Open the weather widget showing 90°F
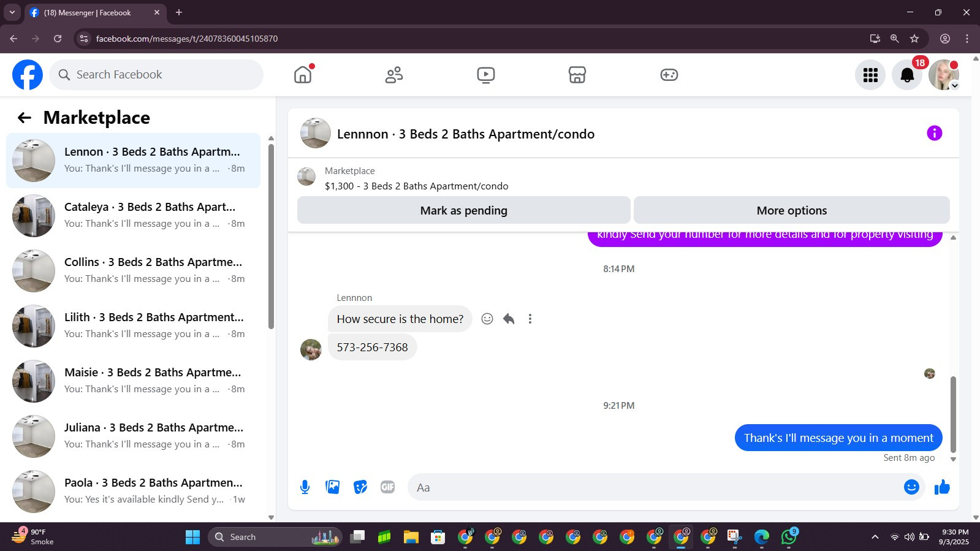980x551 pixels. coord(32,537)
